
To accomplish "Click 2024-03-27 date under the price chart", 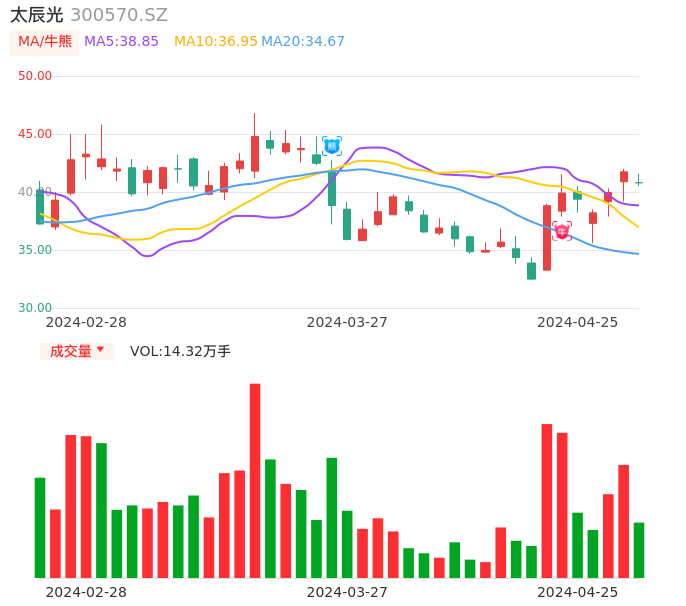I will click(x=347, y=322).
